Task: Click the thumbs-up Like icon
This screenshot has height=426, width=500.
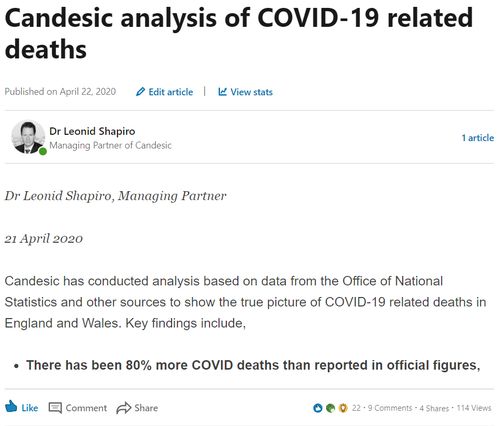Action: (x=11, y=407)
